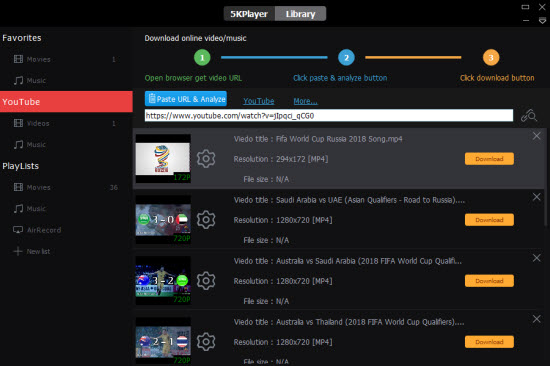Click the film icon beside Favorites Movies
This screenshot has height=366, width=550.
pos(18,59)
